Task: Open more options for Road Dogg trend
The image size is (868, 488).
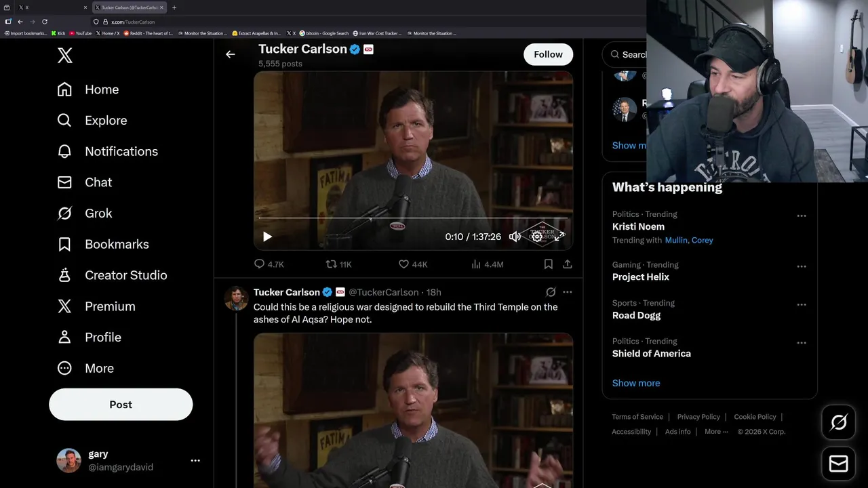Action: [x=802, y=304]
